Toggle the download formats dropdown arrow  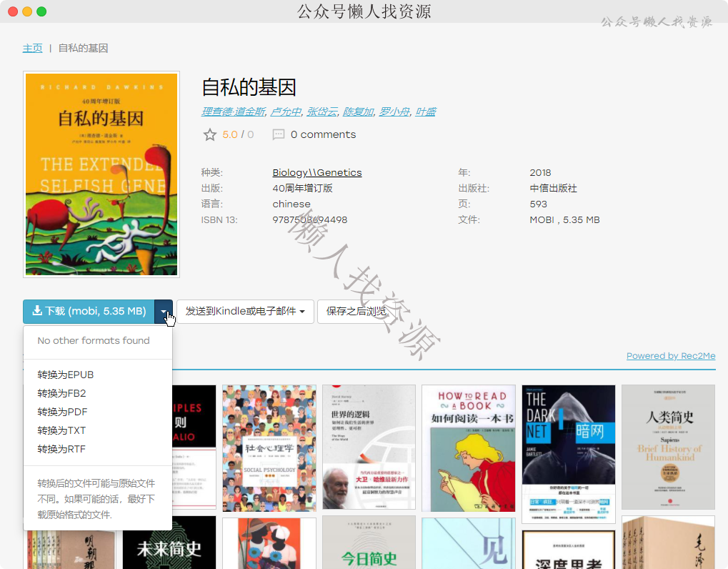tap(164, 311)
